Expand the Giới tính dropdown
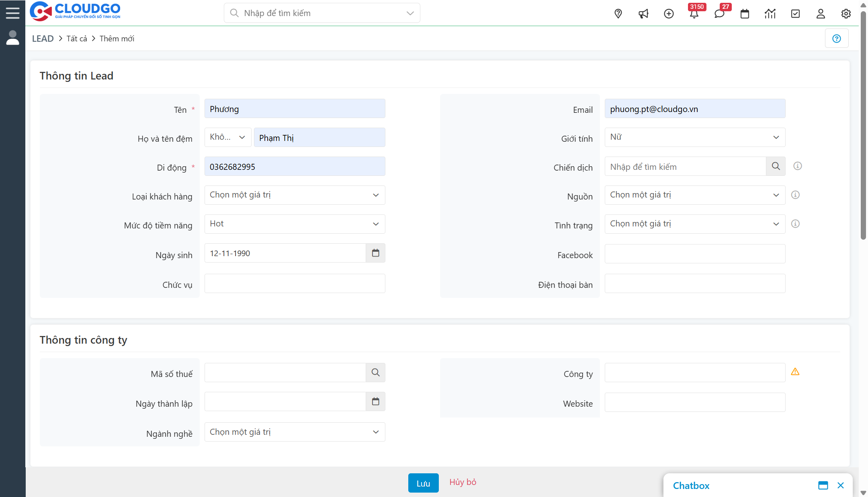 pyautogui.click(x=695, y=137)
